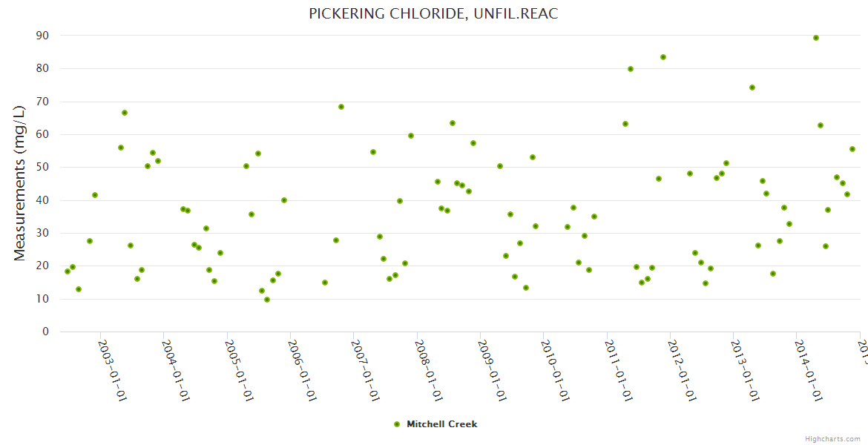Open the Highcharts.com credits link
This screenshot has width=868, height=445.
coord(832,438)
